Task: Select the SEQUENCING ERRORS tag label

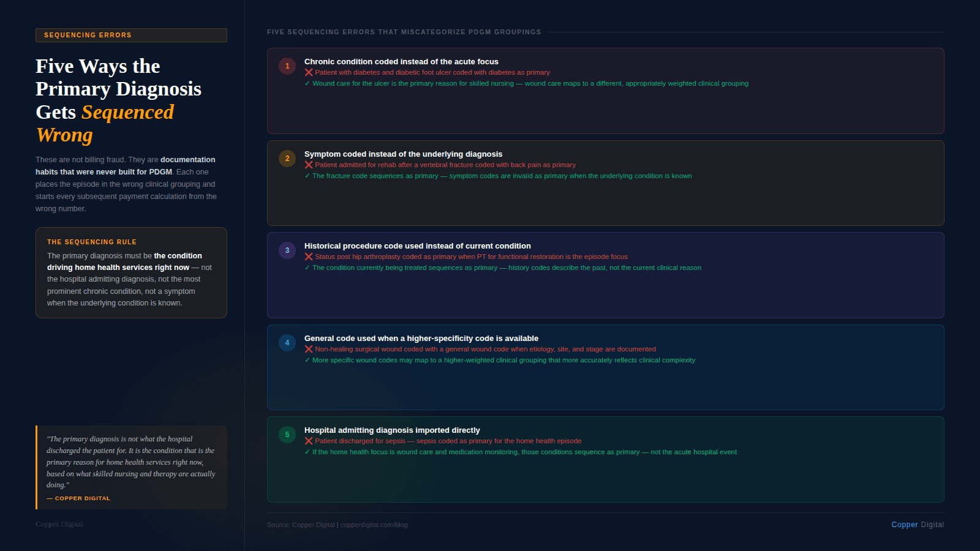Action: 131,35
